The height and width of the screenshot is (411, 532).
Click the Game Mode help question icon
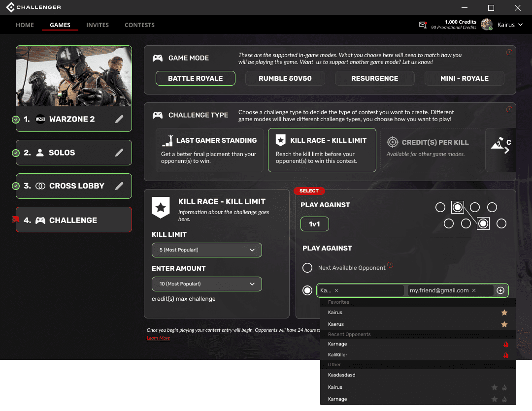click(x=509, y=52)
